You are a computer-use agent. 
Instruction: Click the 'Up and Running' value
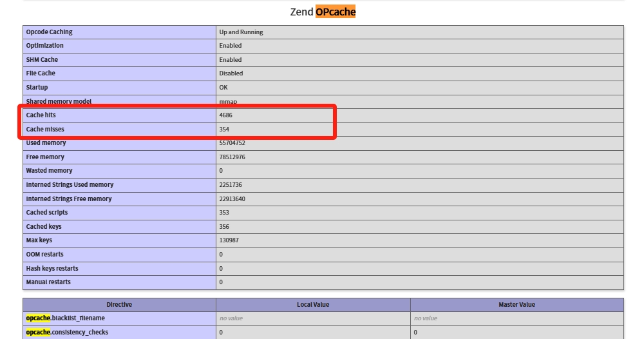241,32
